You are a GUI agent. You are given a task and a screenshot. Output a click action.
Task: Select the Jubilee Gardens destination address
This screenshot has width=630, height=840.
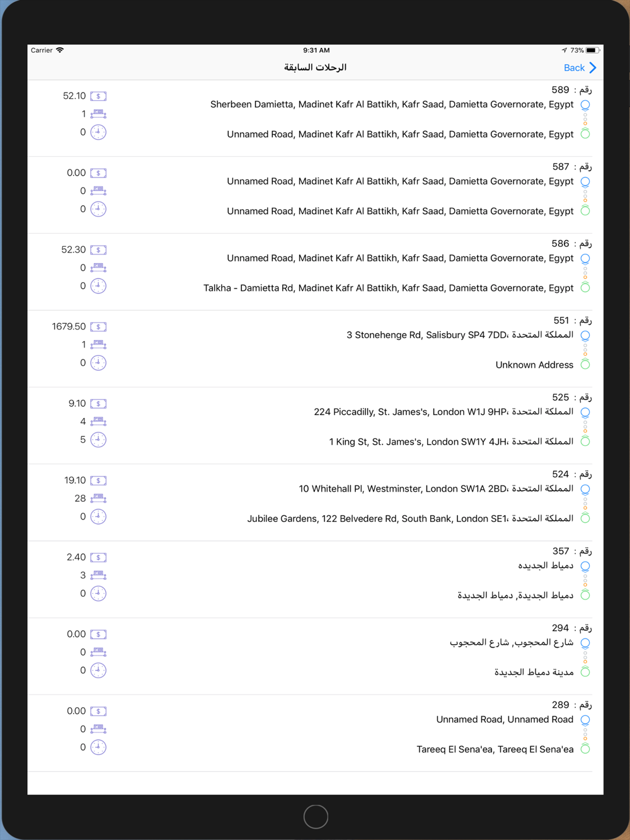coord(410,518)
